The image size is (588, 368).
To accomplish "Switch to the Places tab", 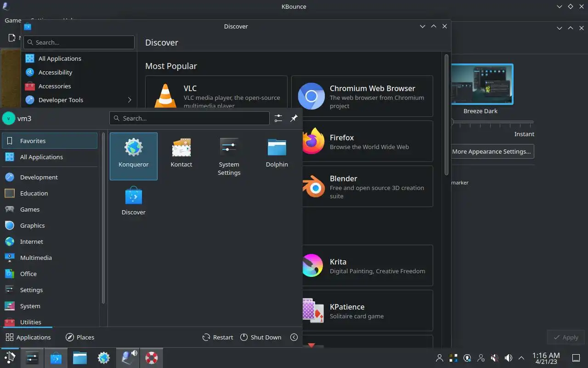I will pyautogui.click(x=80, y=337).
